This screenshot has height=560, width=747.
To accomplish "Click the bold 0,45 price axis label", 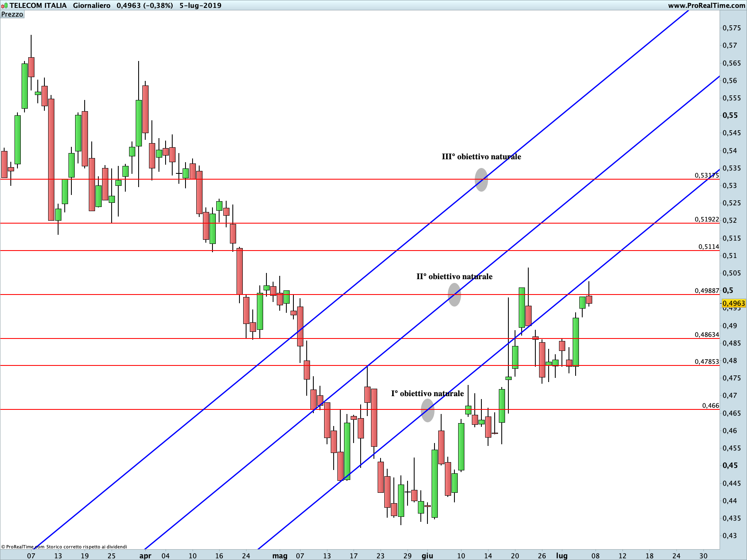I will [x=730, y=465].
